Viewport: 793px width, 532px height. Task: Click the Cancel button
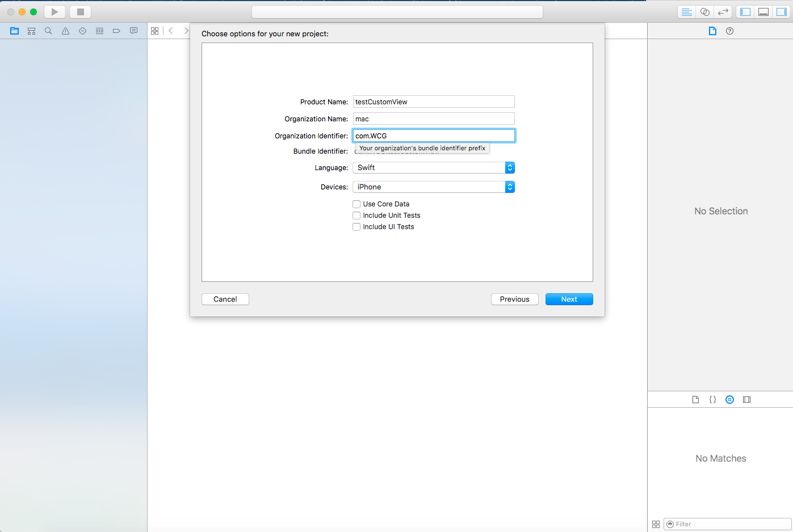225,299
